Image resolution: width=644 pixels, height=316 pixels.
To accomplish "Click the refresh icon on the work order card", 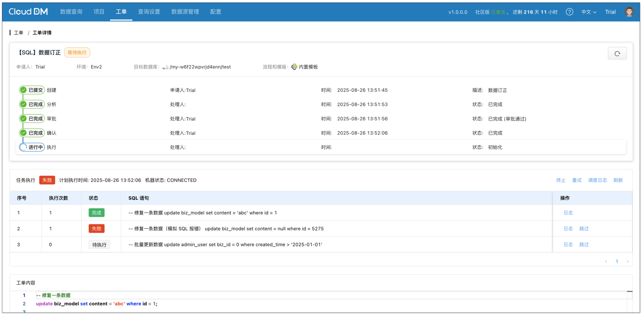I will 617,53.
